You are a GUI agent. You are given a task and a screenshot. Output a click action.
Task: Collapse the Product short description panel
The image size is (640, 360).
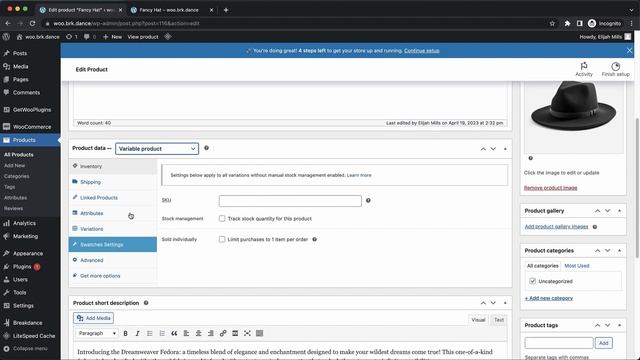(x=505, y=303)
